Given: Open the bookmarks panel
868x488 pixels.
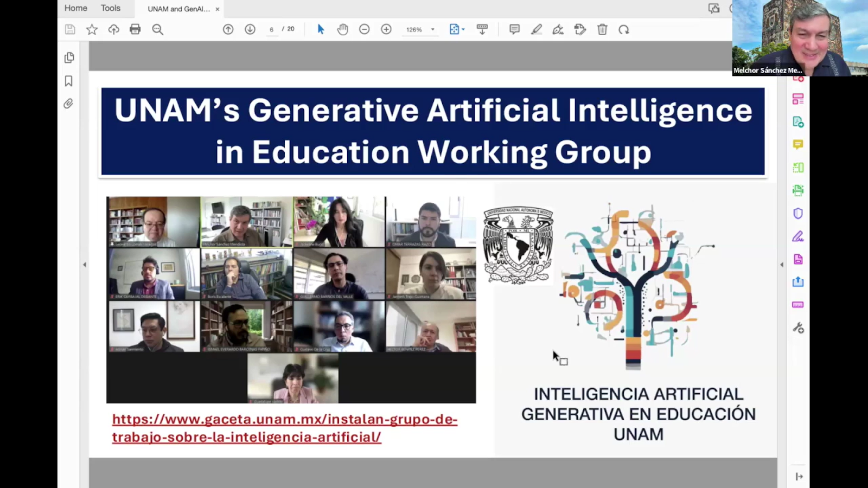Looking at the screenshot, I should point(68,81).
